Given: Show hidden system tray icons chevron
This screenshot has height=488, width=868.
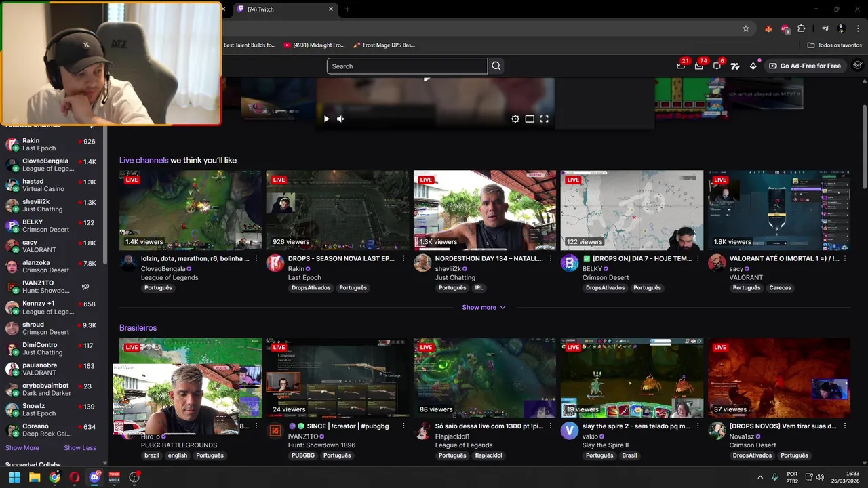Looking at the screenshot, I should click(760, 477).
